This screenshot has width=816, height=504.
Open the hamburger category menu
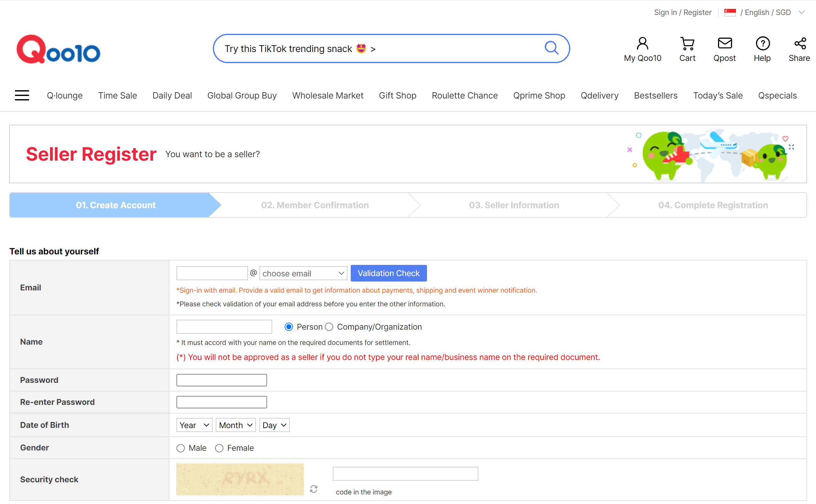22,95
